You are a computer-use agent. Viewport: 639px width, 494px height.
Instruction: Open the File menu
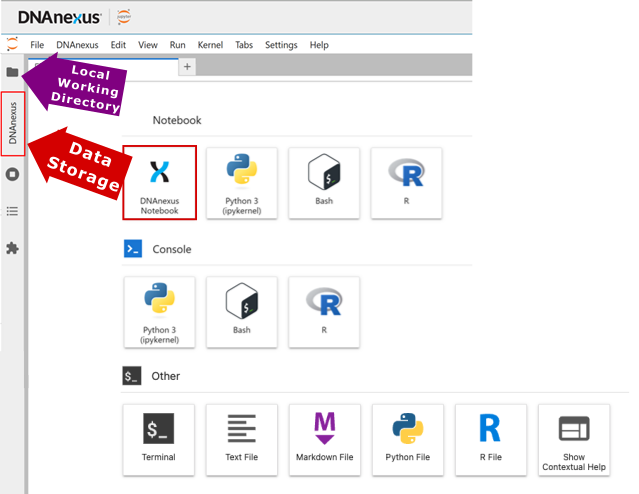37,45
